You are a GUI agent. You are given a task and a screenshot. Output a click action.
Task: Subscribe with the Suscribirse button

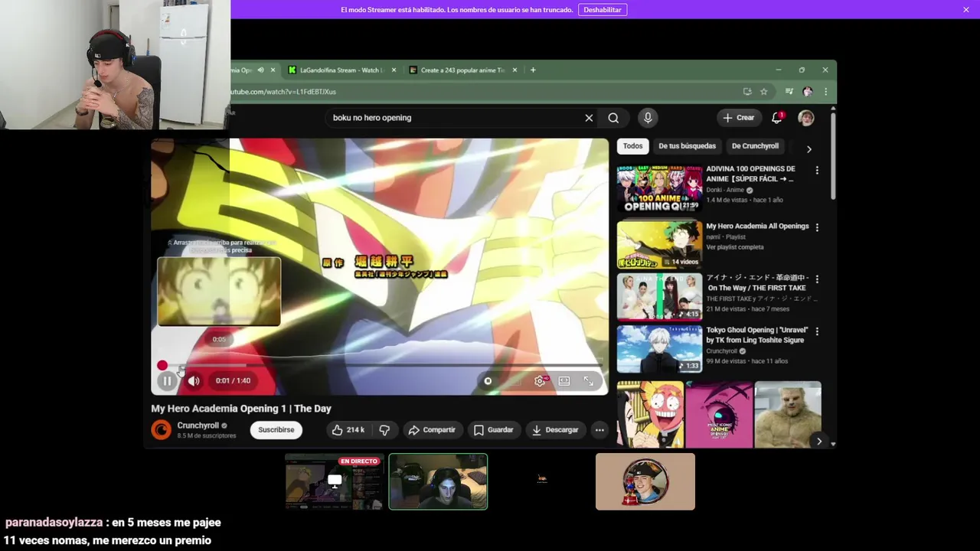point(276,430)
